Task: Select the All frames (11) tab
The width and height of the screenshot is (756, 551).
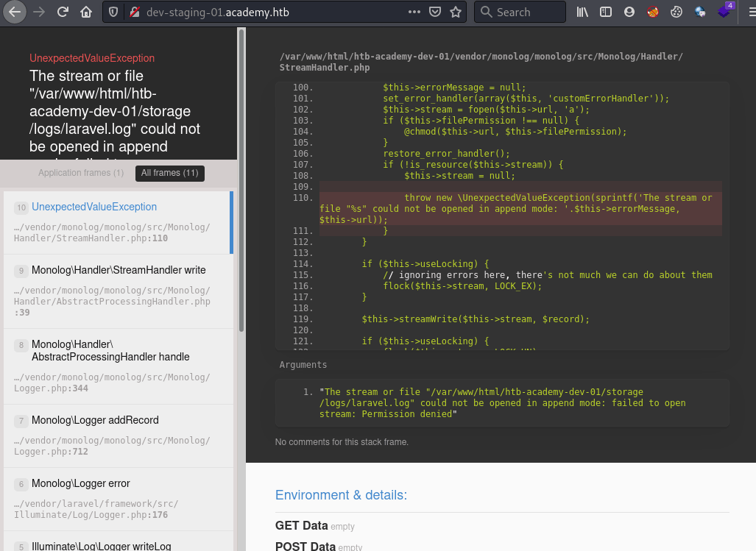Action: (x=170, y=173)
